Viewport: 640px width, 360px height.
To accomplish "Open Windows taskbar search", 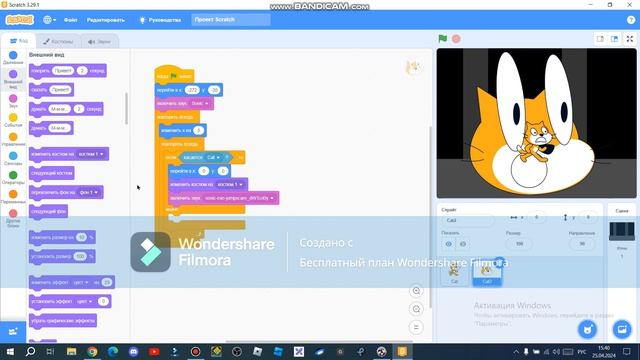I will 30,351.
